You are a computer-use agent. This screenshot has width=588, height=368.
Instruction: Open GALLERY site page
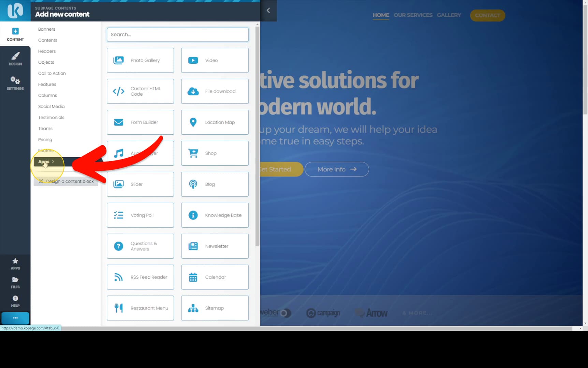point(449,15)
